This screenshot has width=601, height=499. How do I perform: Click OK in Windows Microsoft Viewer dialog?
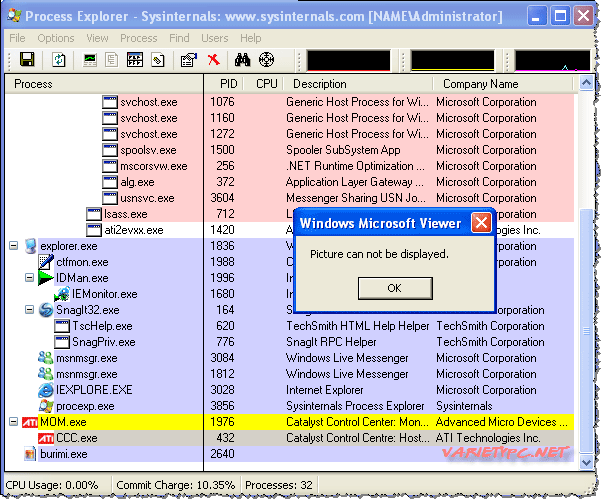(x=395, y=288)
